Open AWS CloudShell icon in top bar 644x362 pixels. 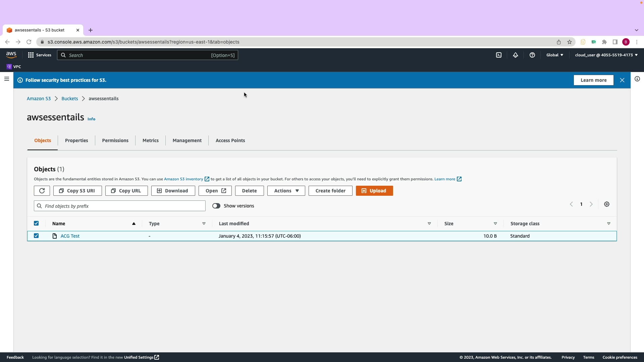(499, 55)
